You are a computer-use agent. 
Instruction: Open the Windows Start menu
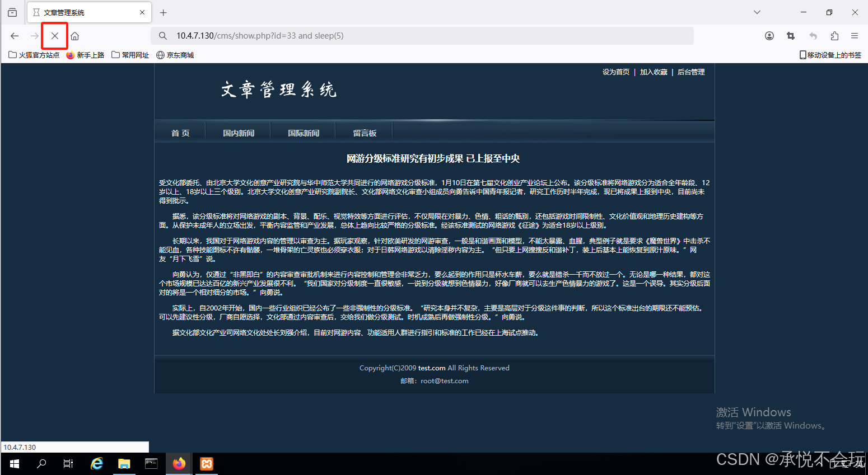[x=15, y=464]
